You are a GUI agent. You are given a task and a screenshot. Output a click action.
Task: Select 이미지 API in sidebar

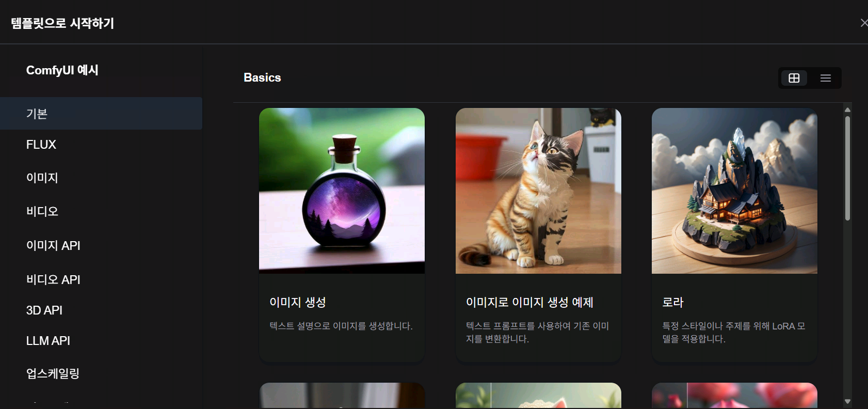pos(101,246)
